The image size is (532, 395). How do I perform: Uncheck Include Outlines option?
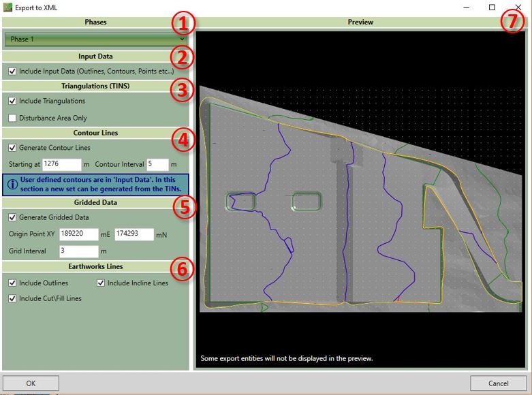click(13, 283)
